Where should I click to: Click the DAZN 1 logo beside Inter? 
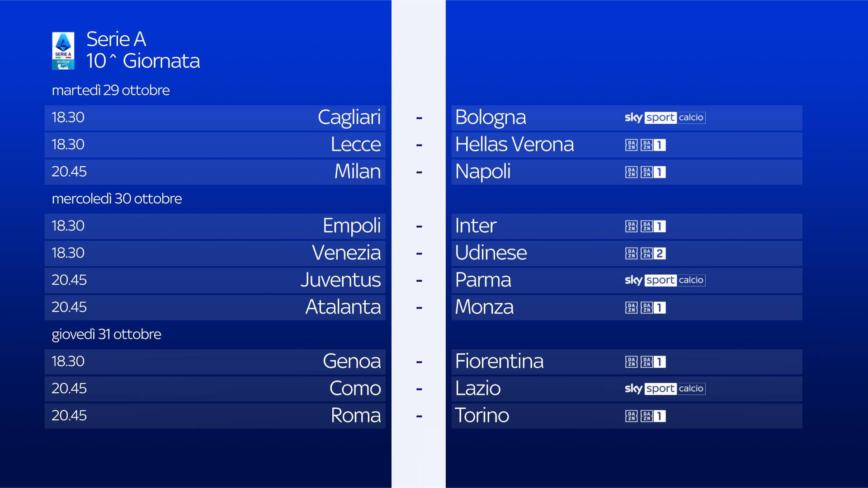tap(646, 226)
